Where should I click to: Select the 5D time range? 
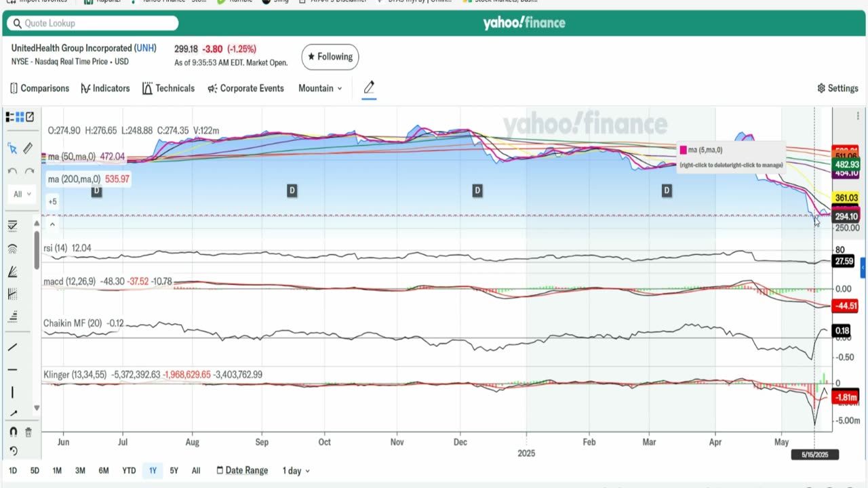tap(35, 470)
